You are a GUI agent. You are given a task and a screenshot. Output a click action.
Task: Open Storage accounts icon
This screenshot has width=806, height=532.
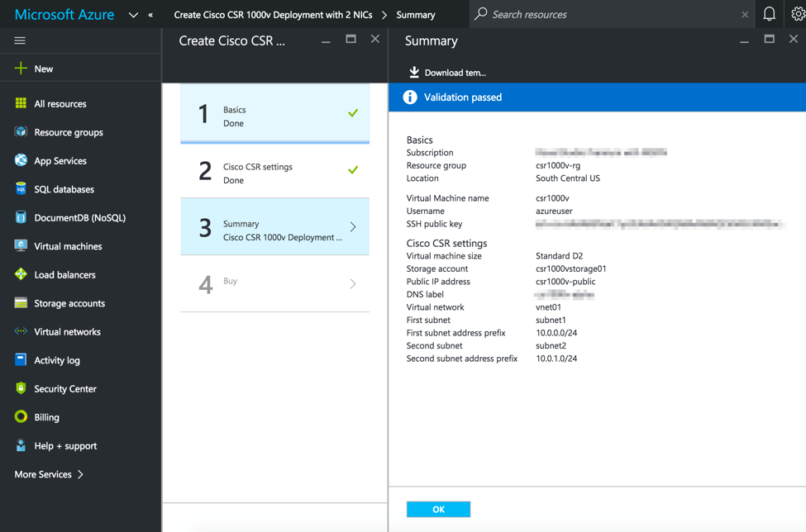pyautogui.click(x=21, y=303)
